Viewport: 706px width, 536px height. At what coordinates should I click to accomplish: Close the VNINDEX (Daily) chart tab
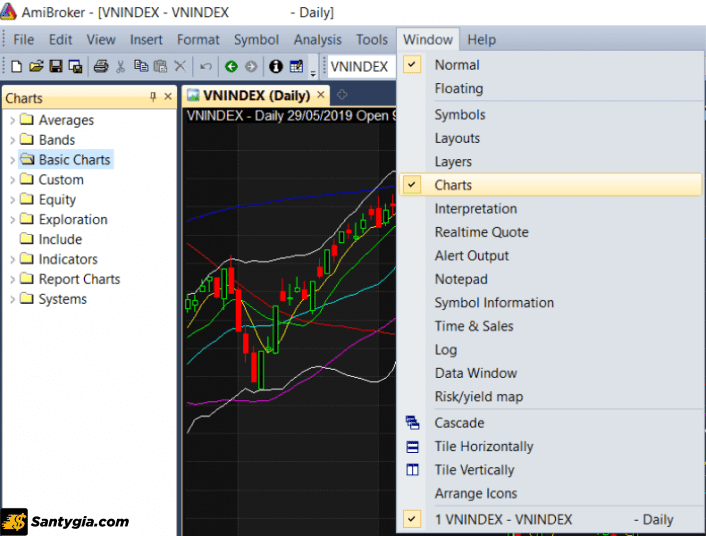321,95
